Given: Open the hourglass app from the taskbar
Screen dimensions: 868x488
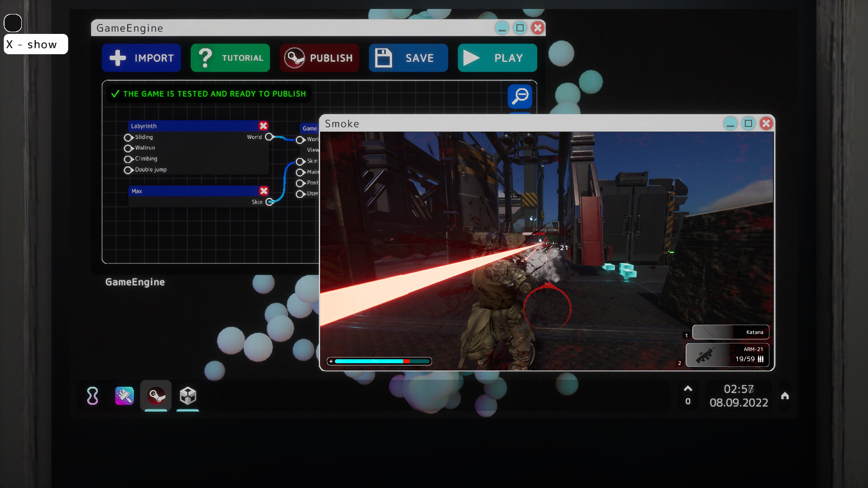Looking at the screenshot, I should click(x=92, y=396).
